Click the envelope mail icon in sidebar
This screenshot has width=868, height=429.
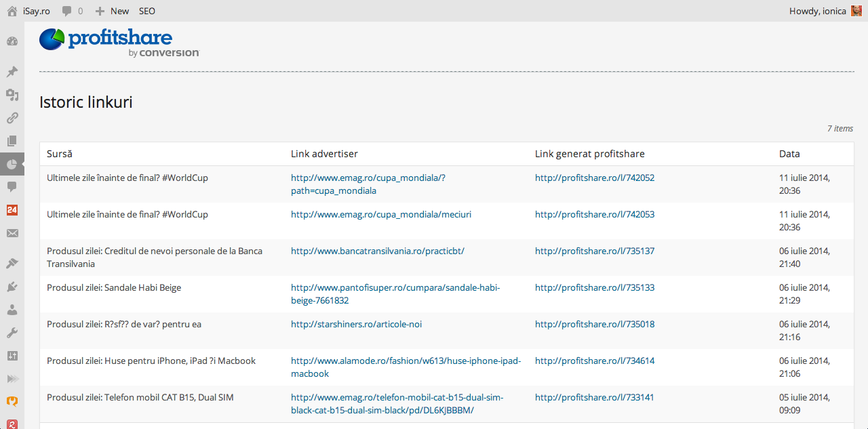(12, 233)
